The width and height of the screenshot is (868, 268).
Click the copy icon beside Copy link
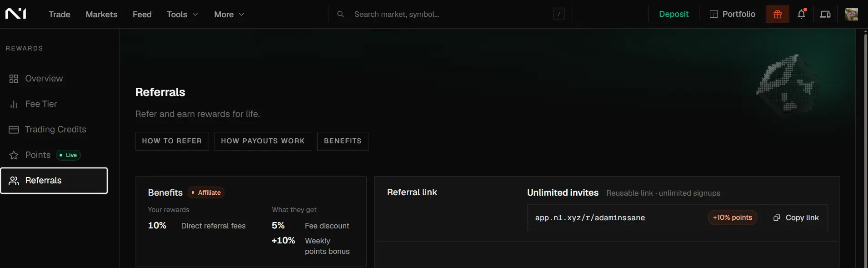click(x=777, y=217)
